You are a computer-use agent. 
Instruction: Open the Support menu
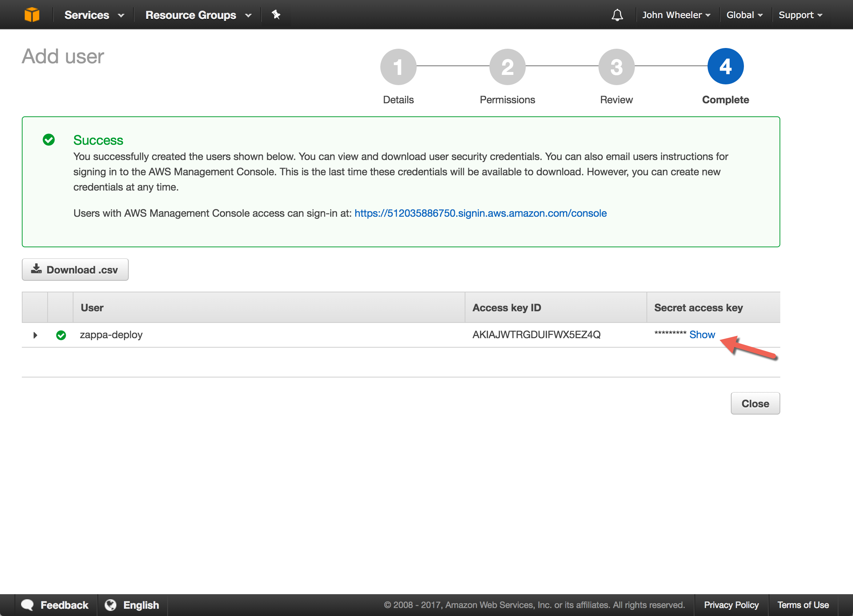(800, 15)
